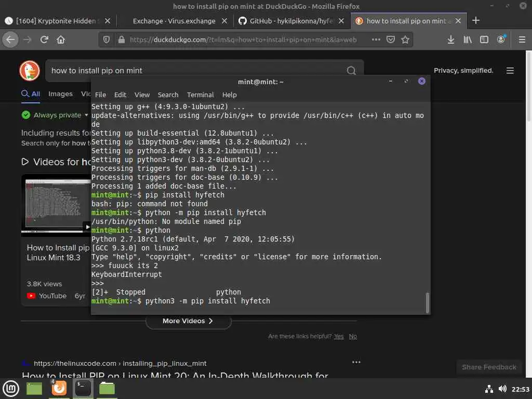Switch to GitHub hykilpikonna/hyfetch tab
The image size is (532, 399).
(x=291, y=21)
